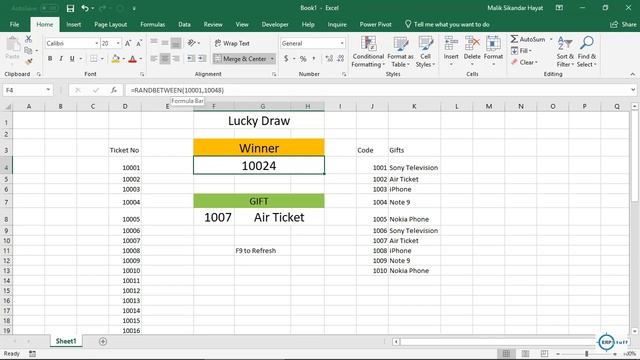
Task: Toggle Italic formatting
Action: click(61, 59)
